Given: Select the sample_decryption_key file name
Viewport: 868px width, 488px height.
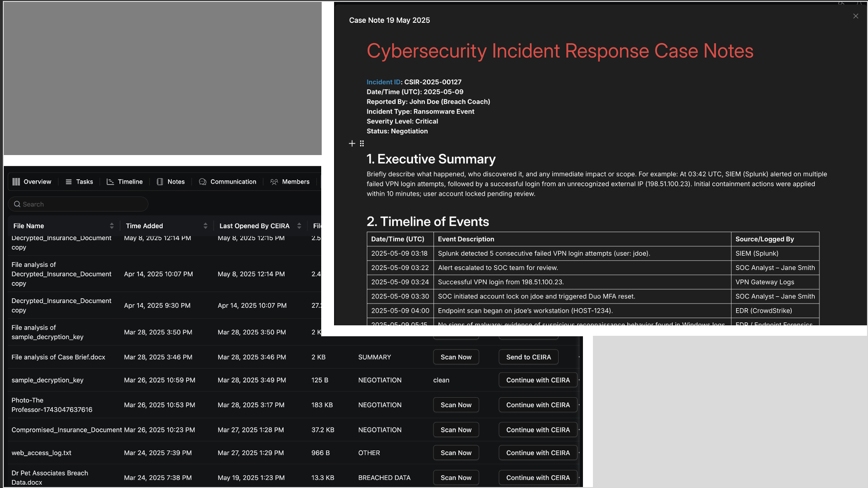Looking at the screenshot, I should click(48, 380).
